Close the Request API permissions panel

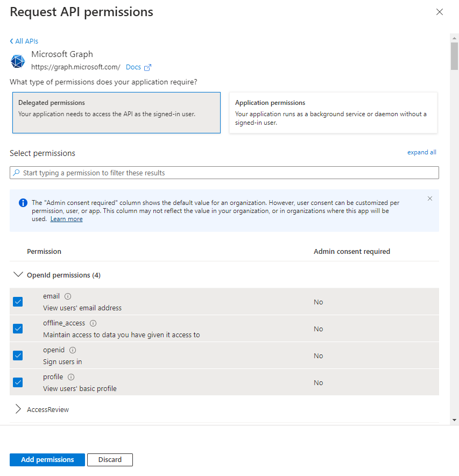click(440, 12)
